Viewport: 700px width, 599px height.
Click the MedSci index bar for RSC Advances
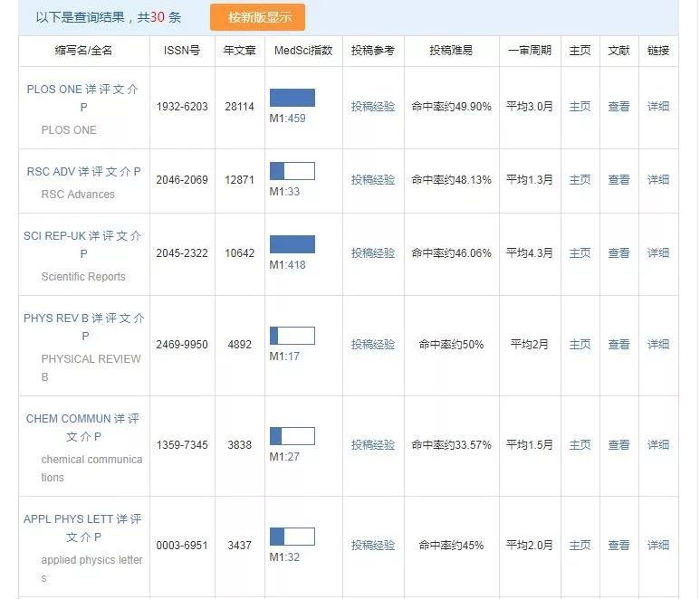click(x=292, y=171)
